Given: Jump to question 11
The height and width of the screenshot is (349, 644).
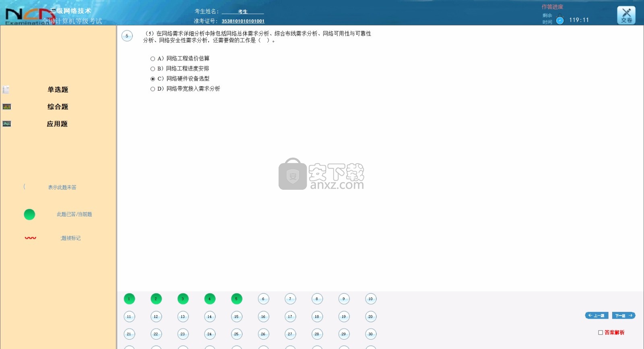Looking at the screenshot, I should [x=129, y=316].
